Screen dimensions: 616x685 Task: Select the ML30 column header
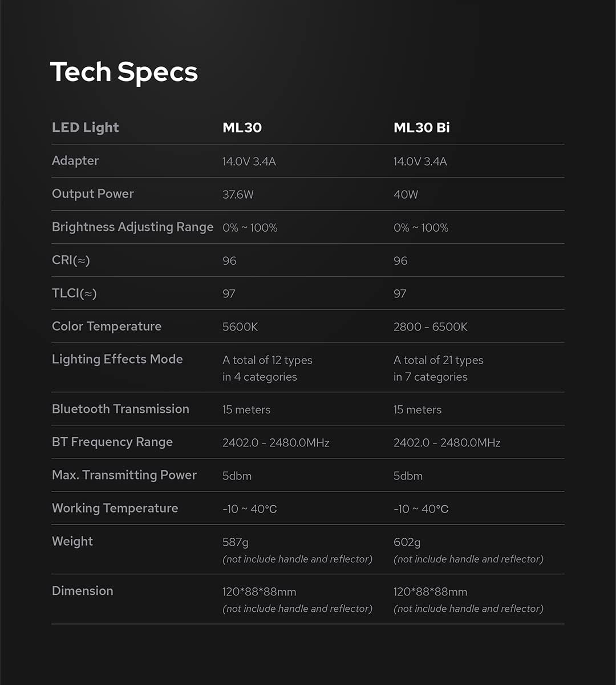point(242,128)
